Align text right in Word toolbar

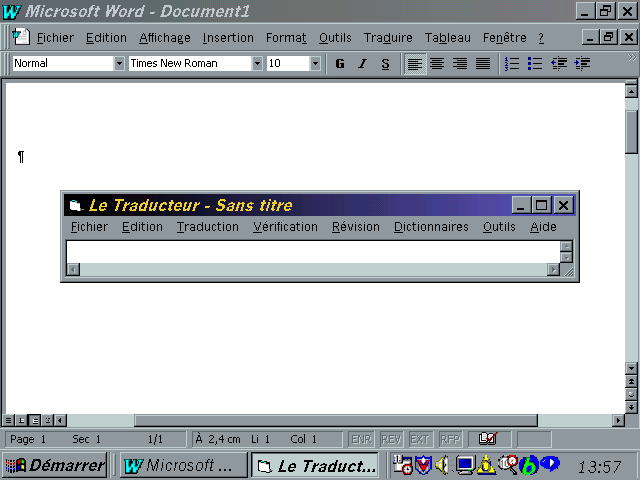(x=460, y=64)
